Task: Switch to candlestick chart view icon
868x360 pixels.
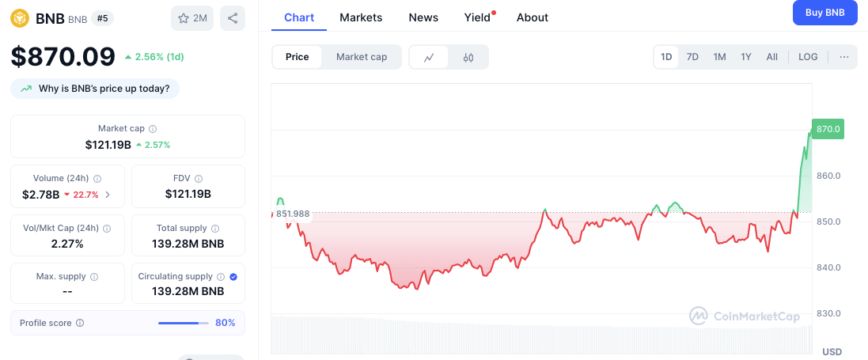Action: pyautogui.click(x=468, y=57)
